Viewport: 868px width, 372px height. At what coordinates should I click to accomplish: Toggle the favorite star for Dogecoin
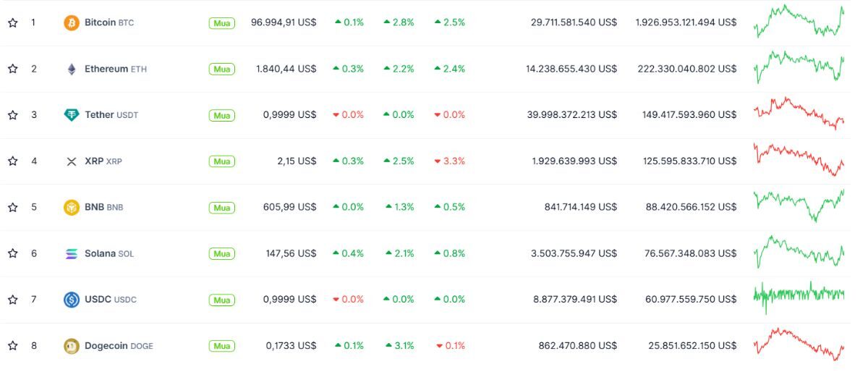point(12,345)
